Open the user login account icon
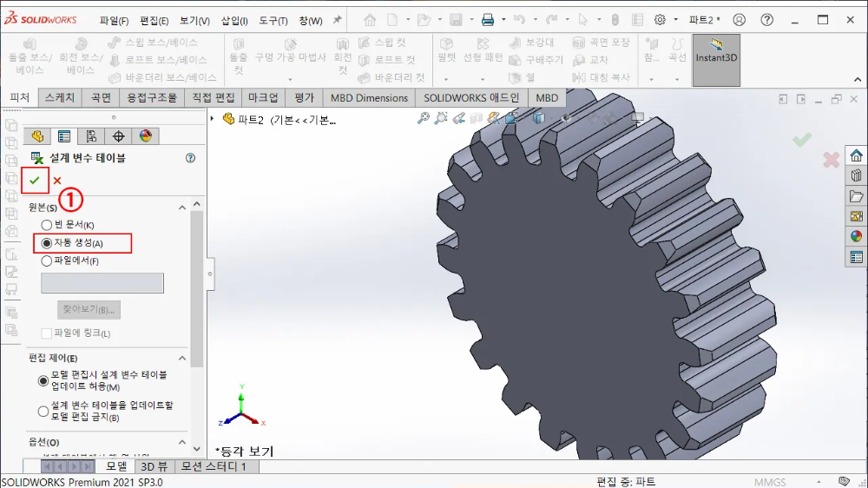Viewport: 868px width, 488px height. [x=739, y=20]
